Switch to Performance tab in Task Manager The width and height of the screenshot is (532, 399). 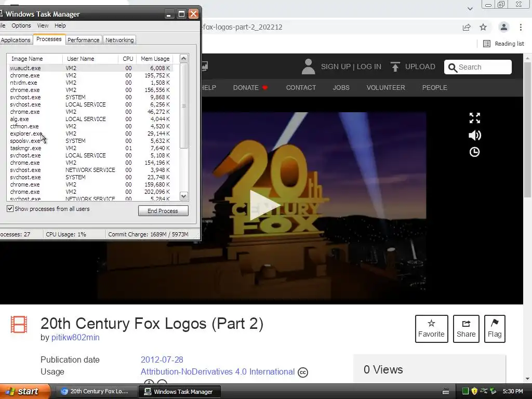[84, 39]
